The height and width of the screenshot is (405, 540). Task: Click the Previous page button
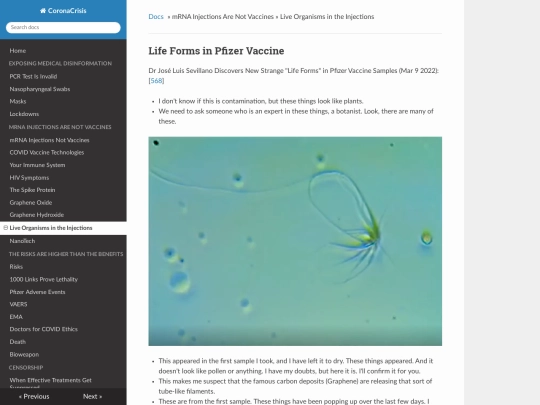34,396
